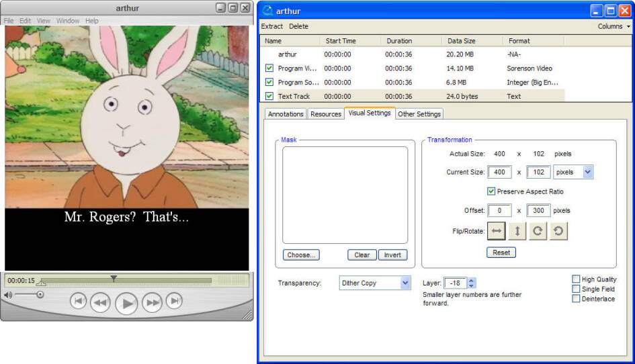The image size is (635, 364).
Task: Click the Extract button
Action: pyautogui.click(x=271, y=26)
